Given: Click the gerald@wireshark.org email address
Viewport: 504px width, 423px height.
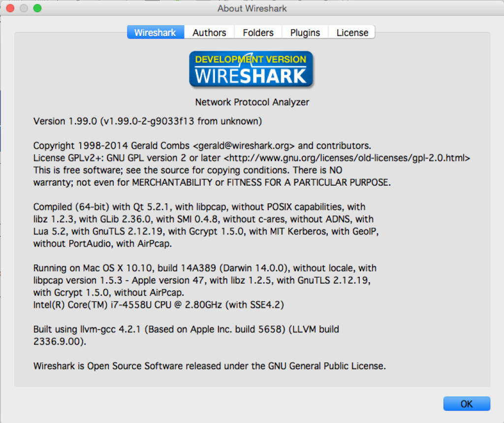Looking at the screenshot, I should [244, 145].
